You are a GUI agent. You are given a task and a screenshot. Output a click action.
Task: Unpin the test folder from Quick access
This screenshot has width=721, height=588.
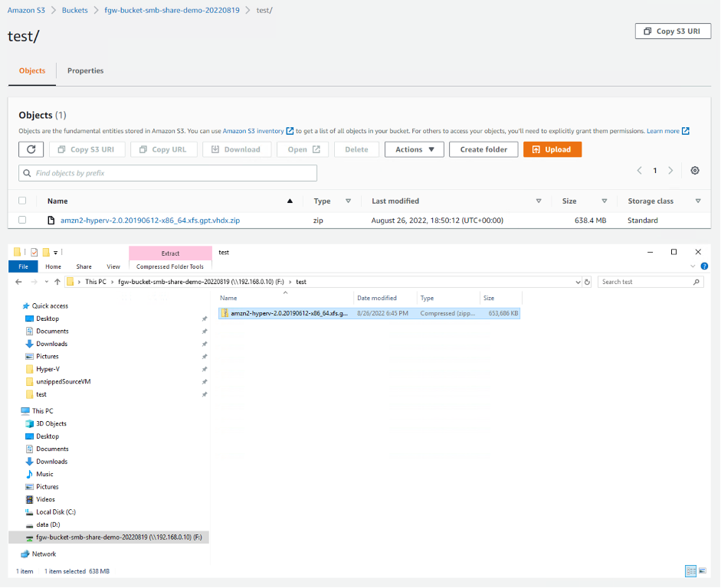click(x=204, y=394)
